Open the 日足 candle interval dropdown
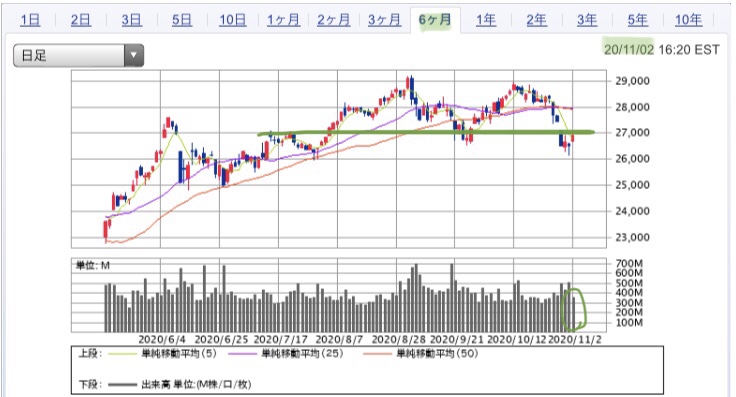The image size is (736, 397). pyautogui.click(x=78, y=55)
